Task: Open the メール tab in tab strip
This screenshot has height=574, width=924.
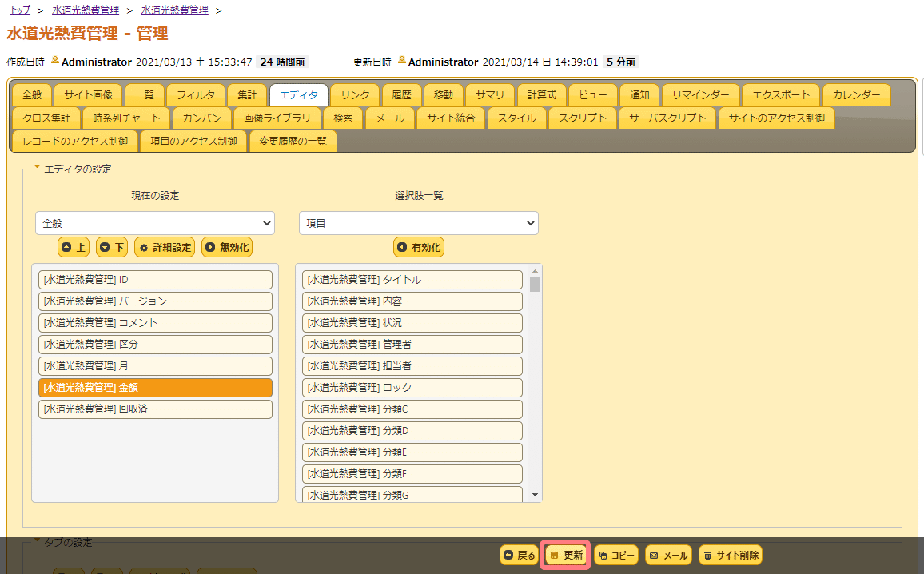Action: click(x=390, y=118)
